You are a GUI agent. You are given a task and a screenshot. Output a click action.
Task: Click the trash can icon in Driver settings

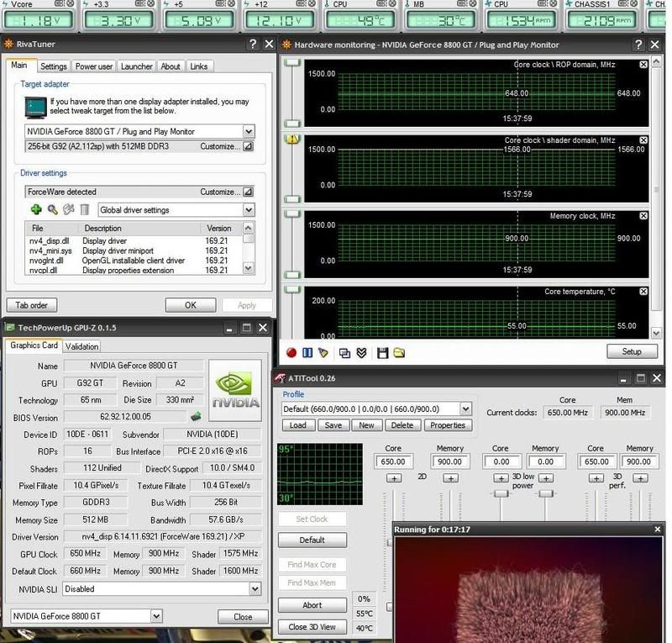pos(84,209)
